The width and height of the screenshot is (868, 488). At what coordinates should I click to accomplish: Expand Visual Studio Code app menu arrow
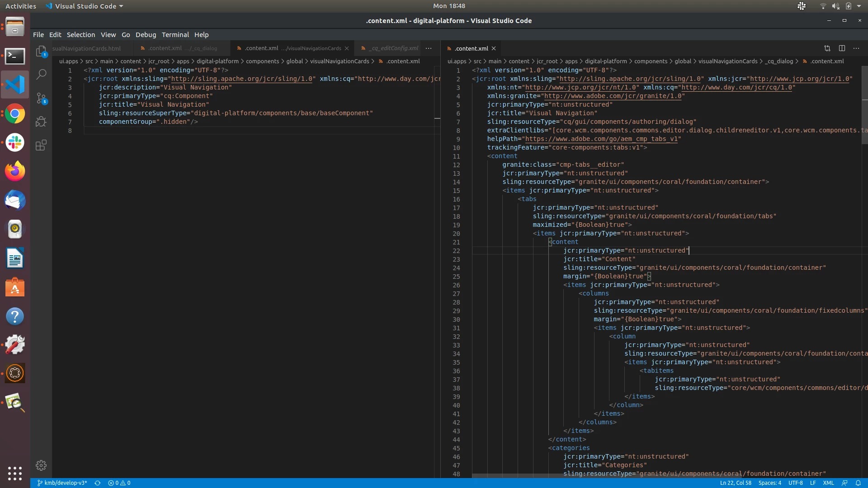[121, 6]
